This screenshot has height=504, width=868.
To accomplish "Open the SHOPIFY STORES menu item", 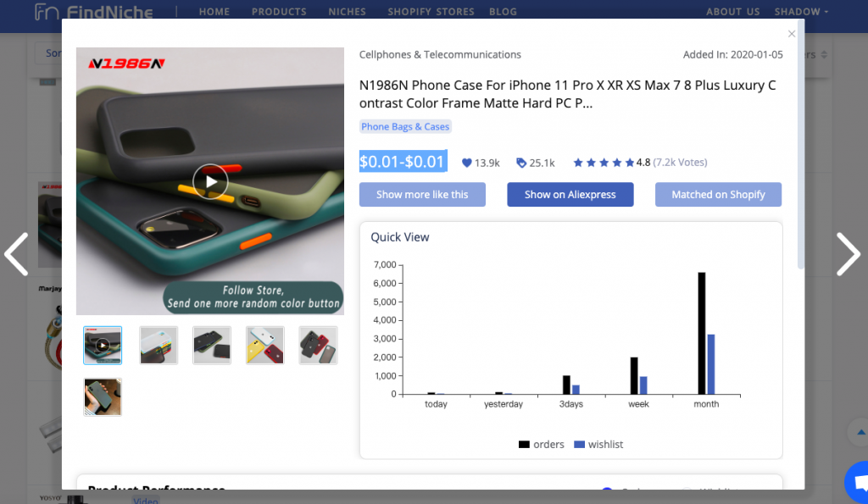I will [x=431, y=12].
